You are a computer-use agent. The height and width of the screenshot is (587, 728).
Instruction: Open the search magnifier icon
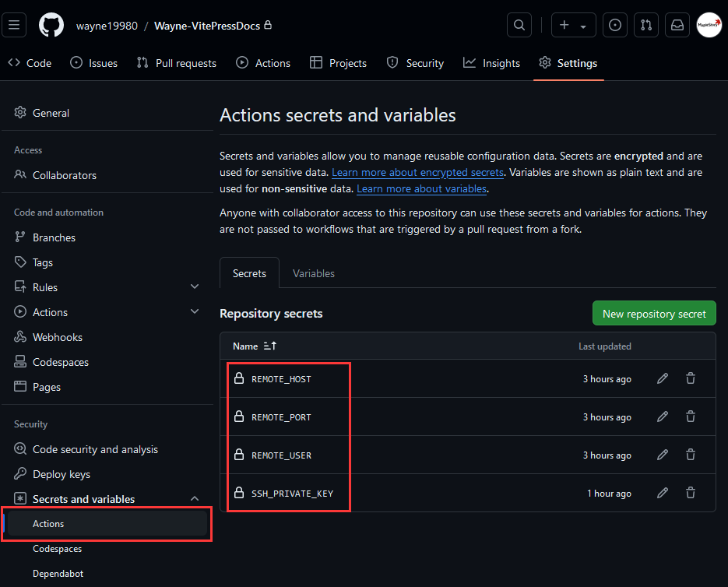pyautogui.click(x=519, y=25)
